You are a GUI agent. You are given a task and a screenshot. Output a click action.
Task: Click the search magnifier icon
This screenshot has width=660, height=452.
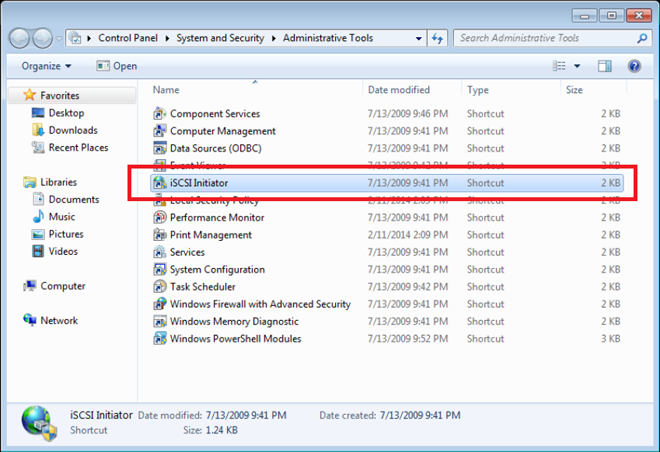[642, 38]
